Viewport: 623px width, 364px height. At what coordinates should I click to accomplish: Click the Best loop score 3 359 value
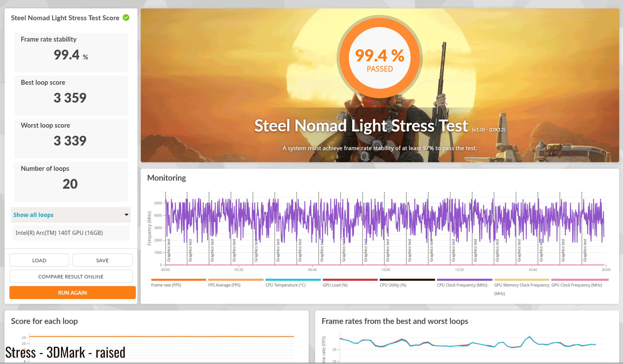[70, 98]
